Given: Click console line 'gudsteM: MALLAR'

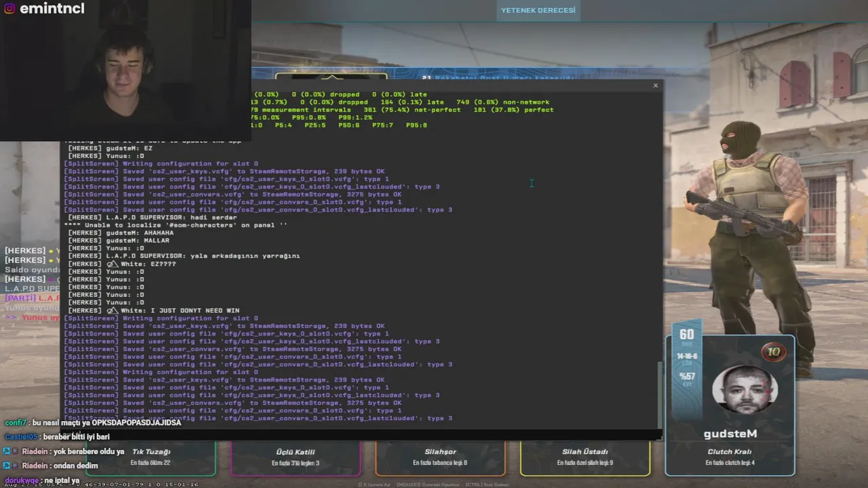Looking at the screenshot, I should coord(119,241).
